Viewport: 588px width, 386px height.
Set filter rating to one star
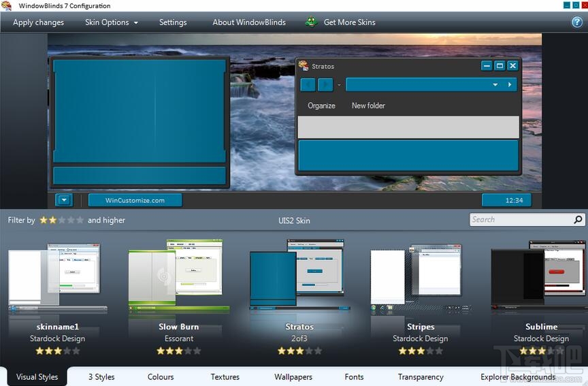tap(44, 220)
